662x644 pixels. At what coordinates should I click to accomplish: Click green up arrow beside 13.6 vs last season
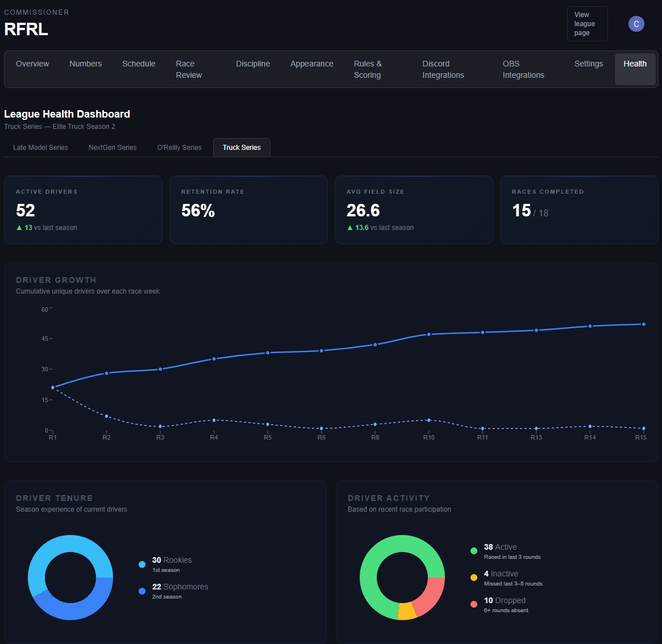349,228
